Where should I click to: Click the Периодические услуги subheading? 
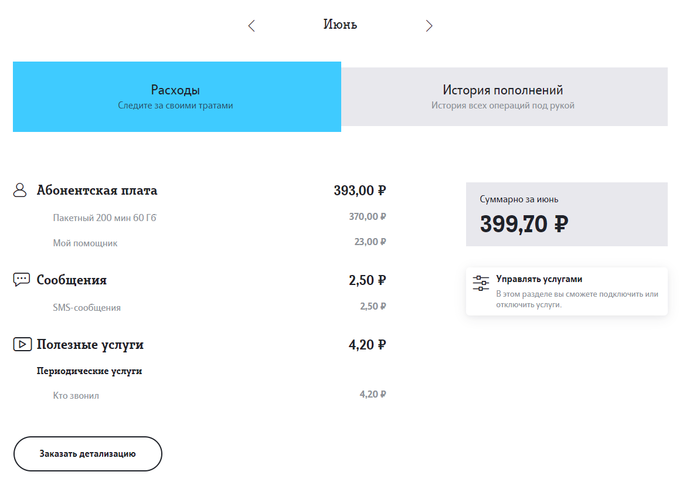(89, 371)
